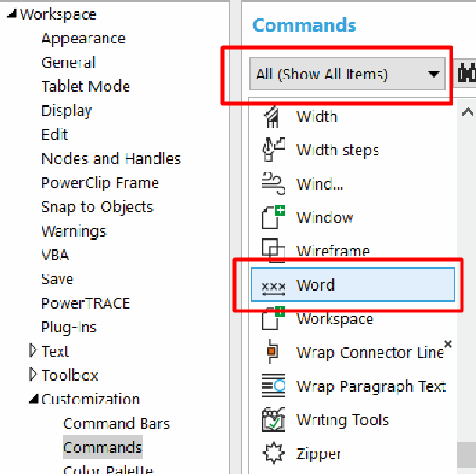Screen dimensions: 476x474
Task: Click the command list scrollbar thumb
Action: [467, 454]
